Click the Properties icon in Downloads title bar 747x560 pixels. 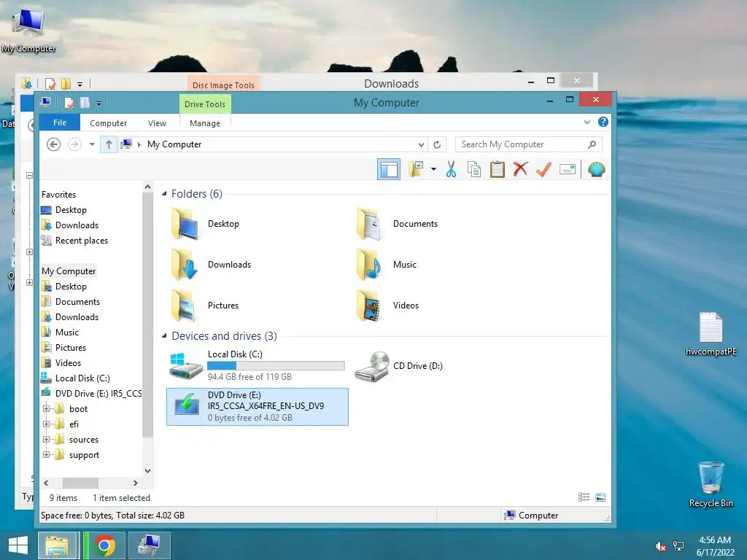[x=50, y=84]
